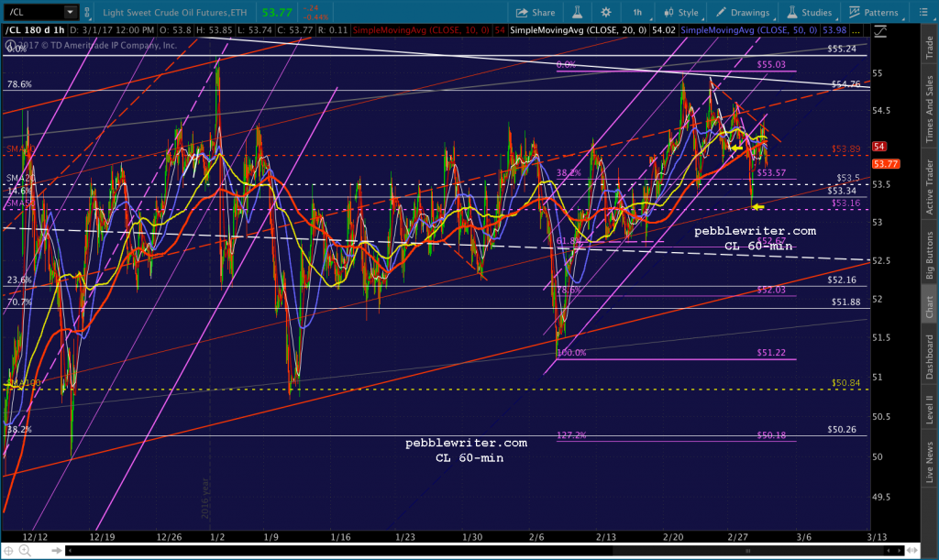Click the $51.88 price level label
Viewport: 939px width, 560px height.
[x=845, y=302]
